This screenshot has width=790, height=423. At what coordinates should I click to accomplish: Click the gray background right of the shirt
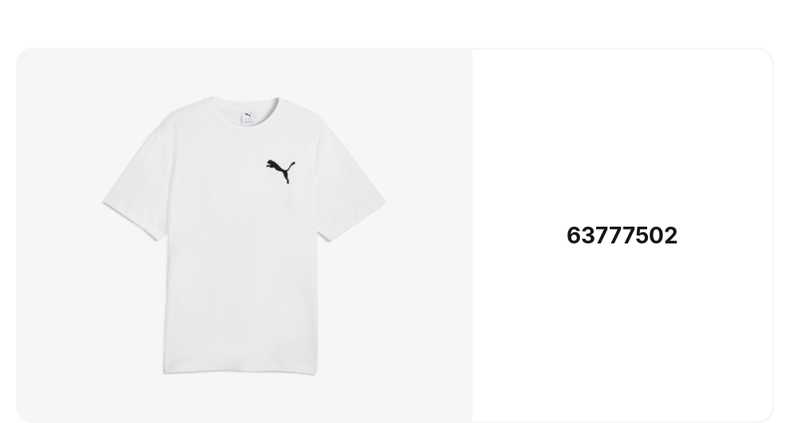pos(428,236)
